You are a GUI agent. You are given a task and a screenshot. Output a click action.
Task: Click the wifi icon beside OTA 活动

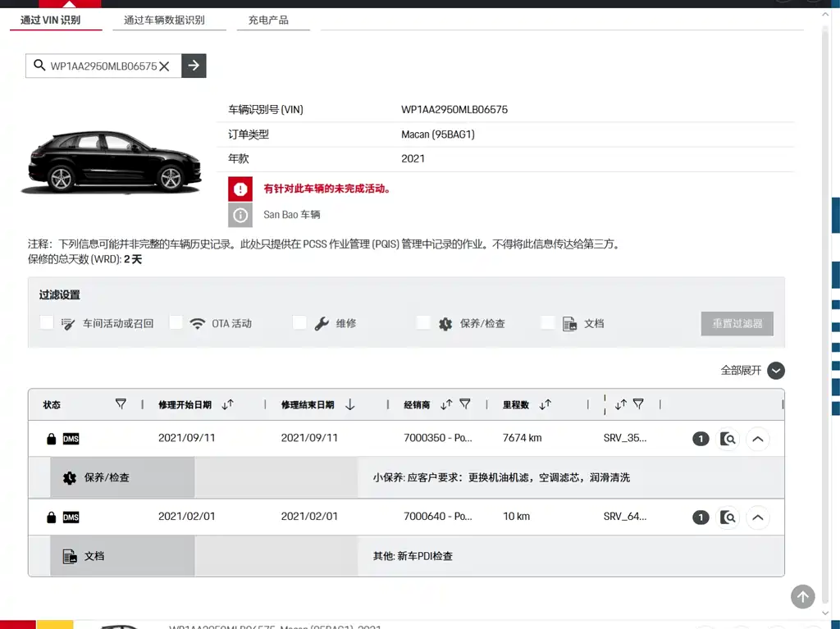click(x=198, y=324)
